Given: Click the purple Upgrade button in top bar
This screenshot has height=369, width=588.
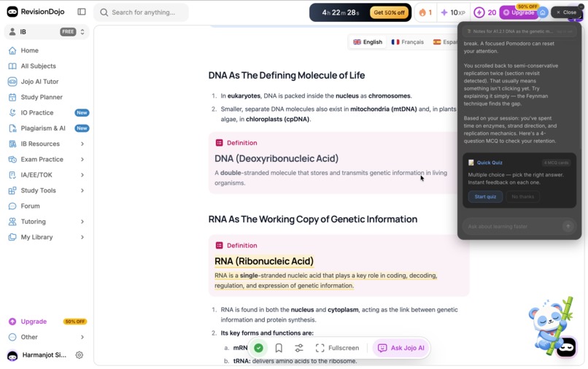Looking at the screenshot, I should point(519,12).
